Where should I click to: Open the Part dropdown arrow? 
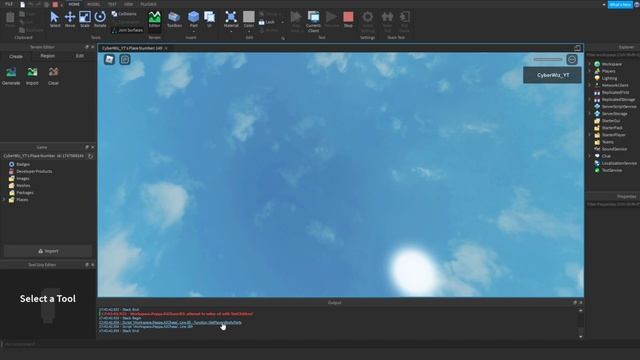click(193, 31)
